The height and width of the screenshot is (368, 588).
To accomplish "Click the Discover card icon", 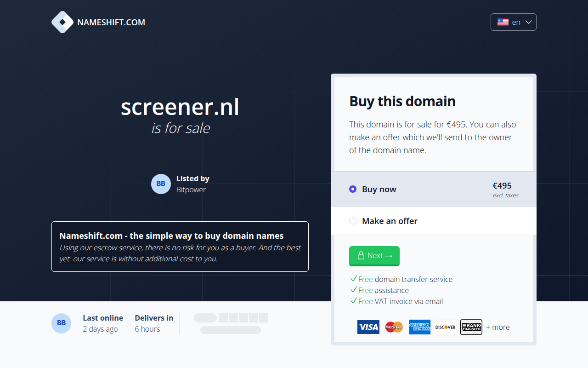I will pyautogui.click(x=446, y=327).
